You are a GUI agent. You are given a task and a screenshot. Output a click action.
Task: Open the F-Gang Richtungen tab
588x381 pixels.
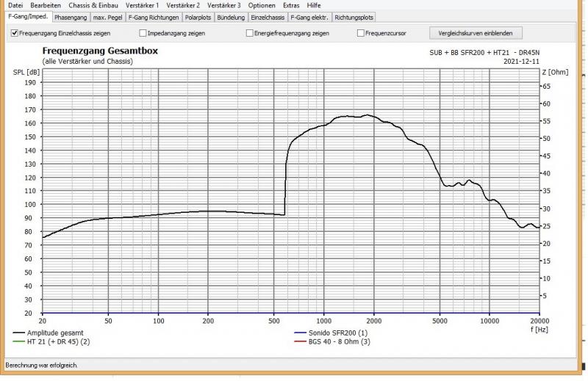154,17
